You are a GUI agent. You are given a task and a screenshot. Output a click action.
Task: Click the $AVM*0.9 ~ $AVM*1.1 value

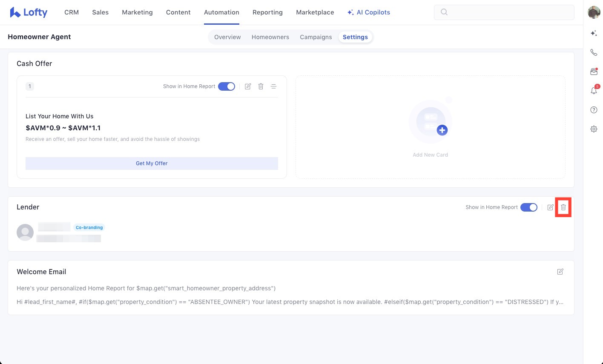pyautogui.click(x=63, y=128)
